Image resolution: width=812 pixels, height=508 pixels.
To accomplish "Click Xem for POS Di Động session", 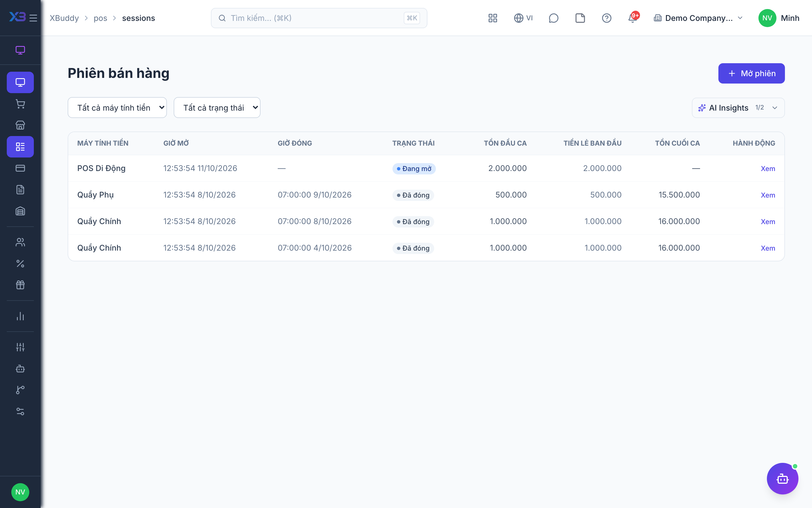I will tap(768, 169).
